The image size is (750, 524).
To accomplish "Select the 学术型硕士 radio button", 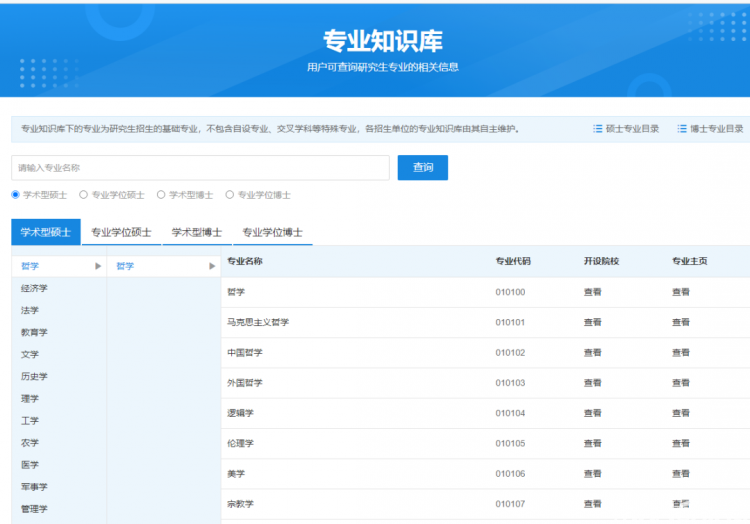I will pyautogui.click(x=15, y=195).
